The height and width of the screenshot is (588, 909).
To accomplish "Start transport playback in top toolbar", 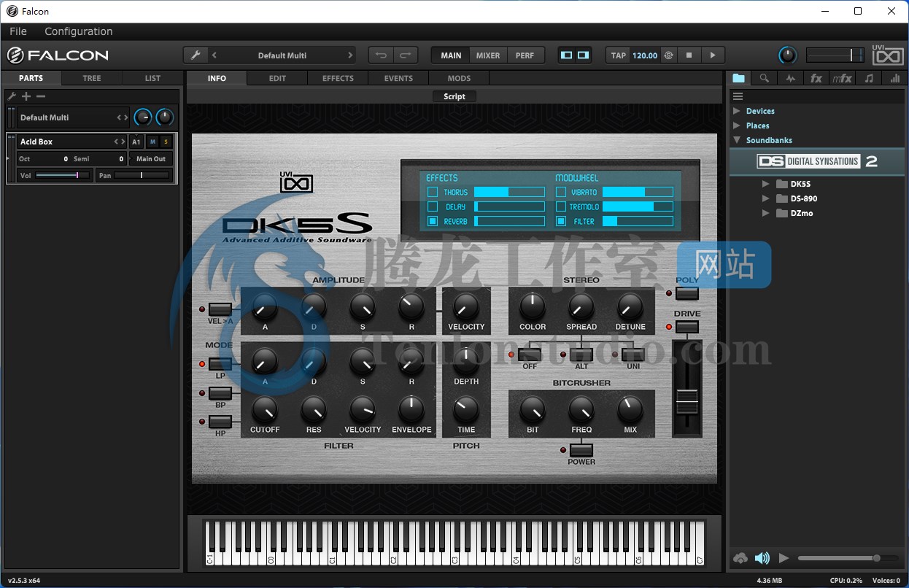I will 713,55.
